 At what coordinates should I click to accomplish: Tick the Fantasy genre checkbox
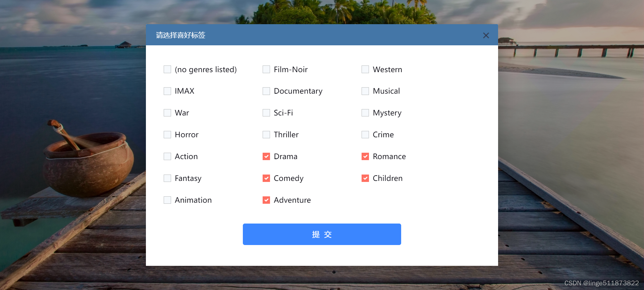coord(167,178)
